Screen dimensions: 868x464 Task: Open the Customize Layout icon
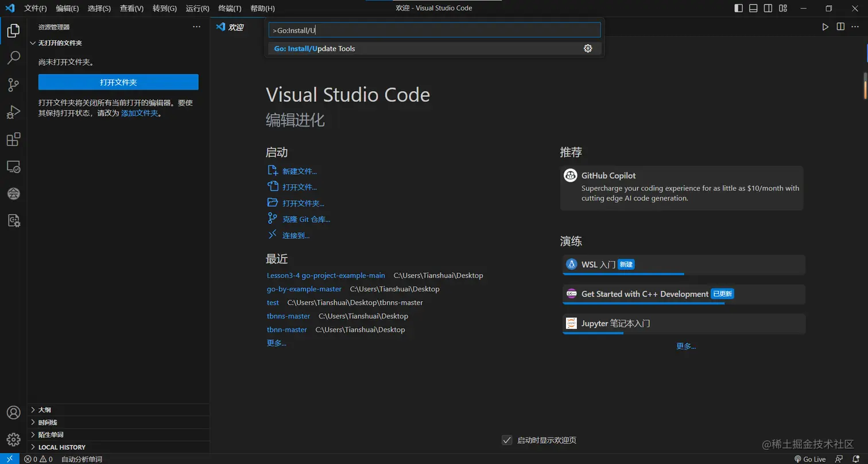[x=783, y=9]
